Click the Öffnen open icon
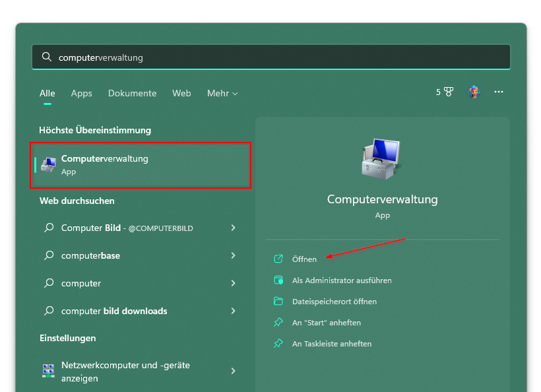Image resolution: width=541 pixels, height=392 pixels. click(278, 259)
